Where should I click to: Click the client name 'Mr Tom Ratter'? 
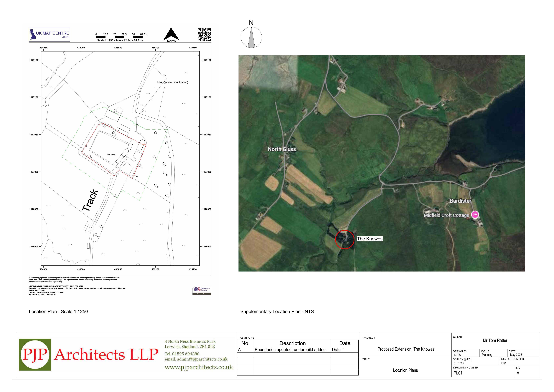[x=495, y=340]
